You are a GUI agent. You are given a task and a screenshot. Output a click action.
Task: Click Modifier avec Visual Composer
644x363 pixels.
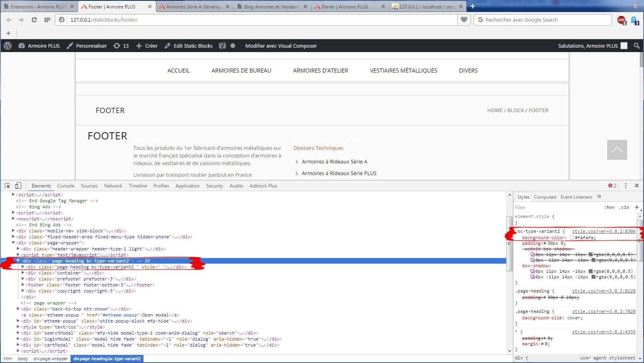click(x=281, y=46)
